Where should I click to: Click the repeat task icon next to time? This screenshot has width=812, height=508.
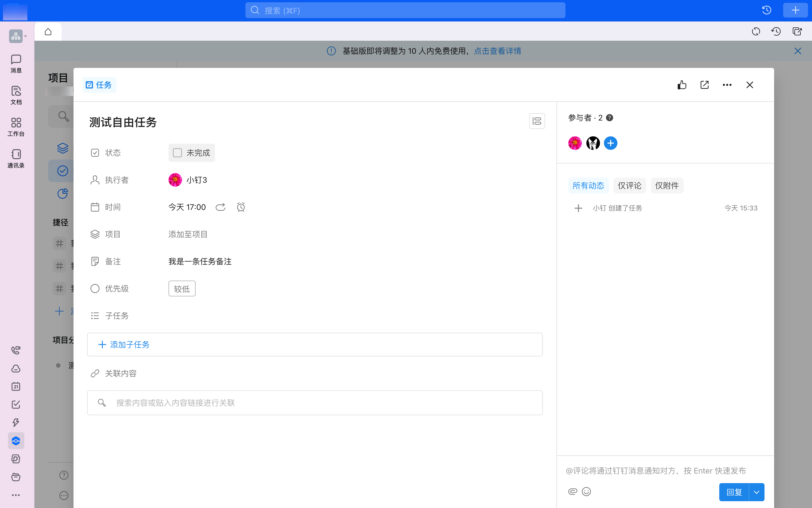click(x=220, y=207)
